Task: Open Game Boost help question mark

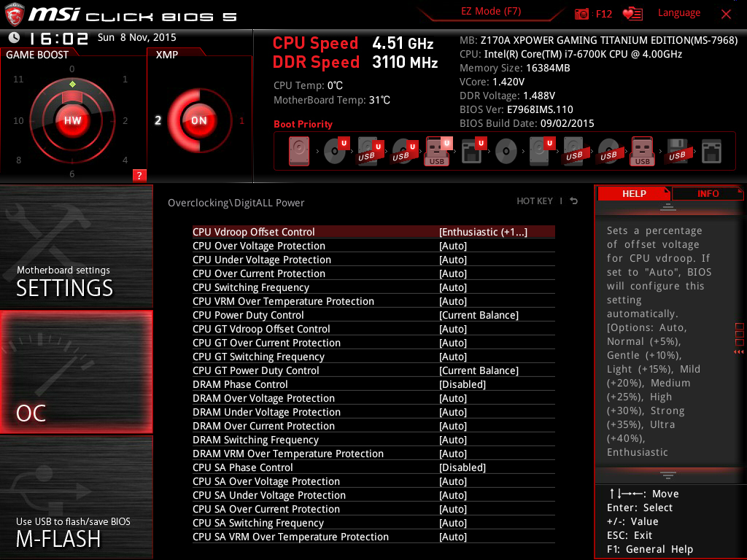Action: [139, 175]
